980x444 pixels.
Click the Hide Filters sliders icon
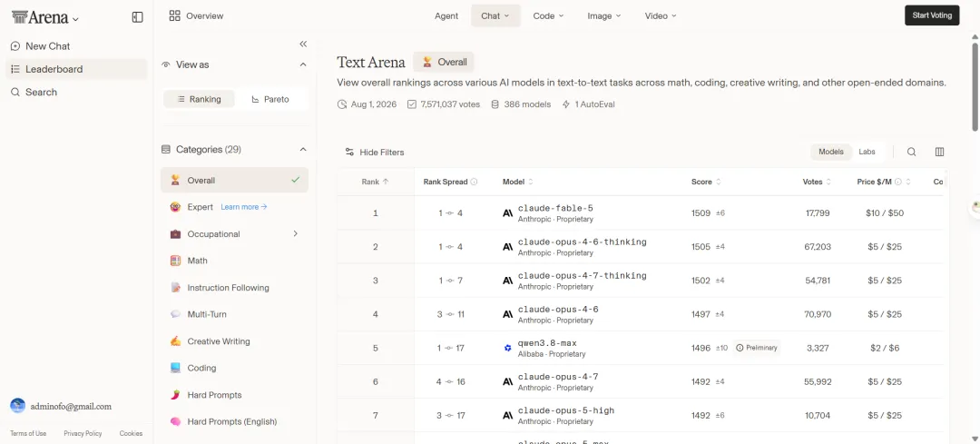coord(349,152)
